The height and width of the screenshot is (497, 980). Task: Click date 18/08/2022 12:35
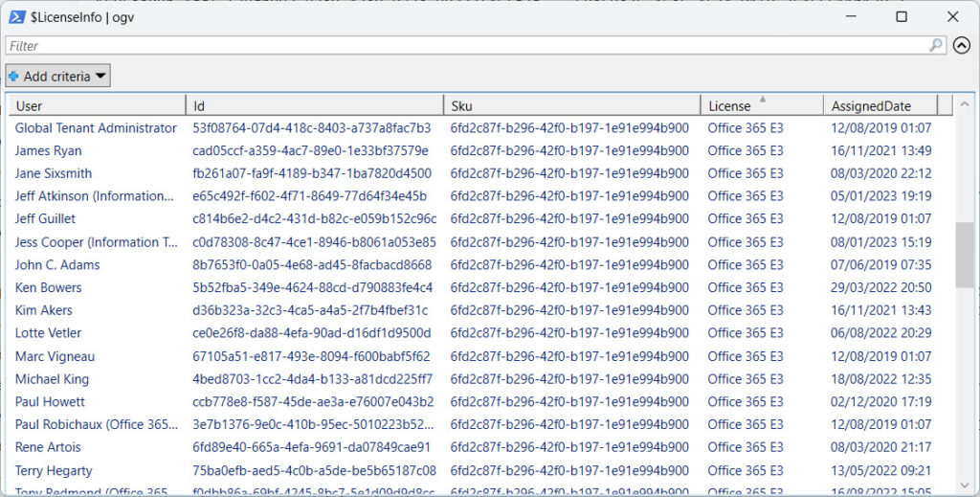880,379
